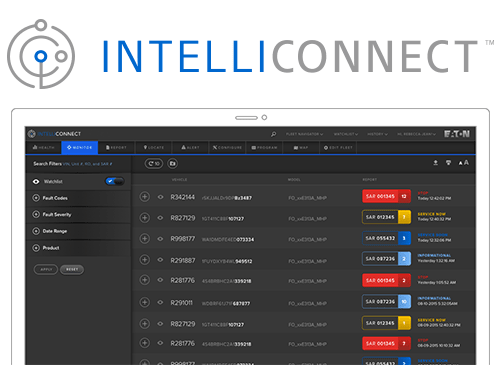Click VIN ending 687877
500x365 pixels.
click(226, 304)
